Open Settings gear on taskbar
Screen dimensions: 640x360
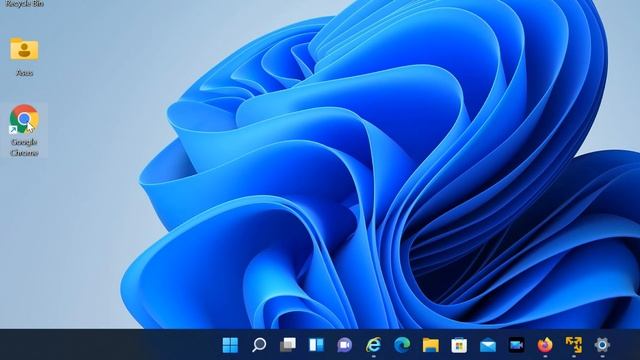click(602, 345)
